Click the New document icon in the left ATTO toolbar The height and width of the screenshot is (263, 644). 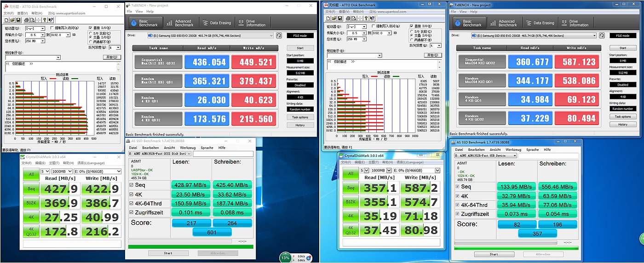point(6,20)
